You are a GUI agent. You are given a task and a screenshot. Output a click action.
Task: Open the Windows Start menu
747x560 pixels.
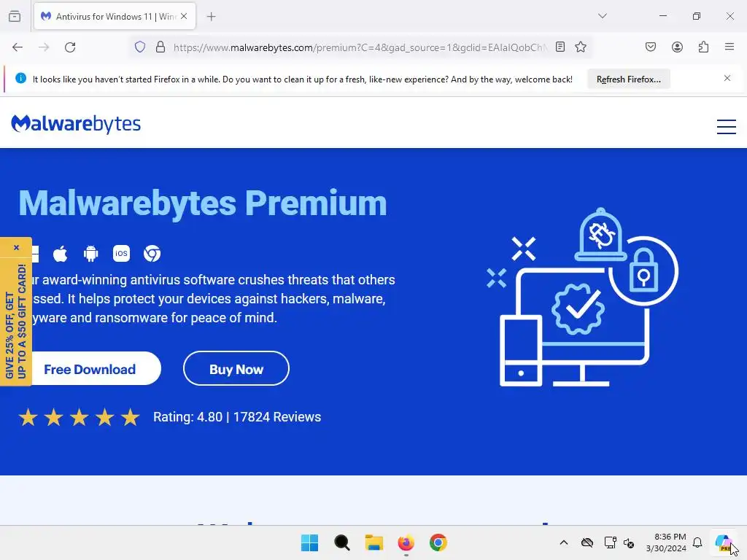(x=309, y=542)
